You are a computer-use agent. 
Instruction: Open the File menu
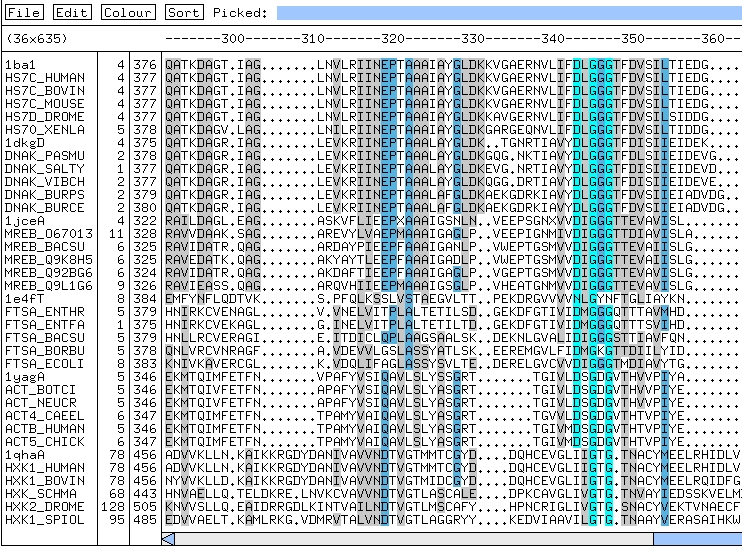click(24, 13)
